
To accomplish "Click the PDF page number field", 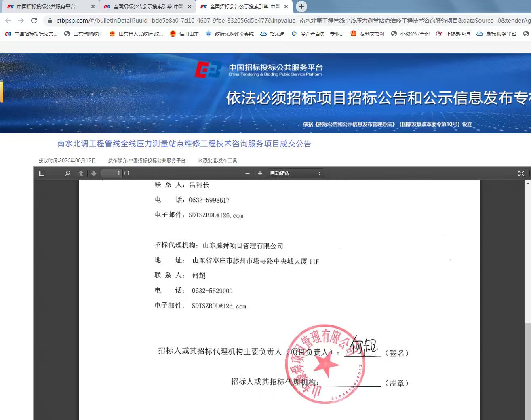I will click(112, 173).
